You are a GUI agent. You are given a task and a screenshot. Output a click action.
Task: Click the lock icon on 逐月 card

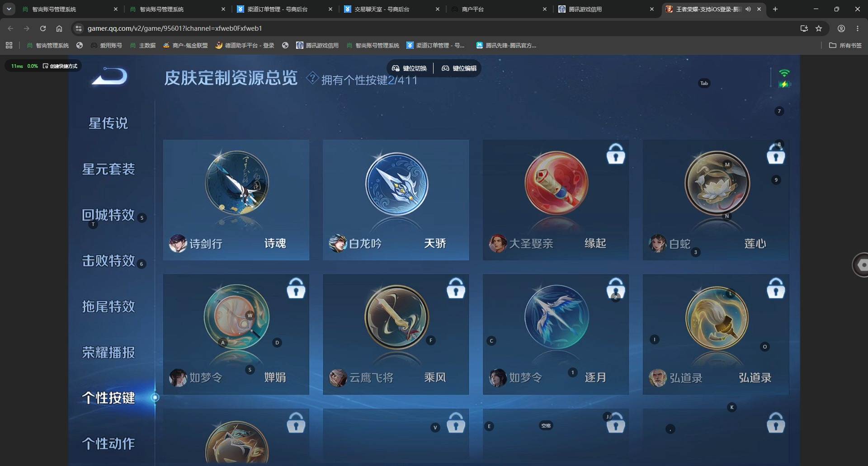pos(616,288)
